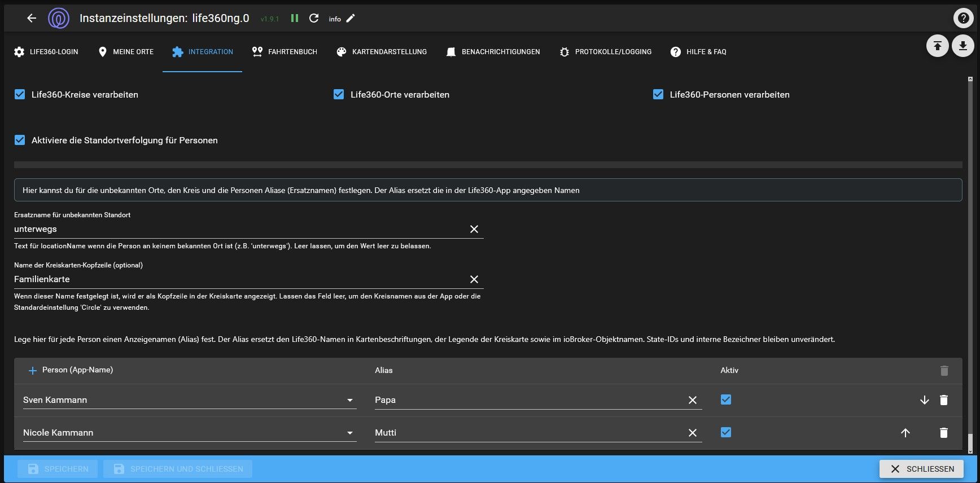This screenshot has width=980, height=483.
Task: Clear the Familienkarte header field
Action: pos(474,279)
